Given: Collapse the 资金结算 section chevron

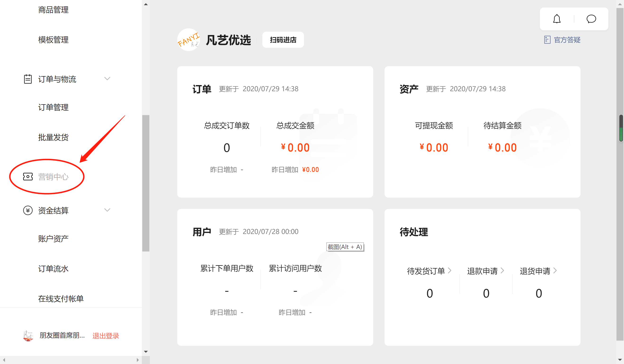Looking at the screenshot, I should click(107, 210).
